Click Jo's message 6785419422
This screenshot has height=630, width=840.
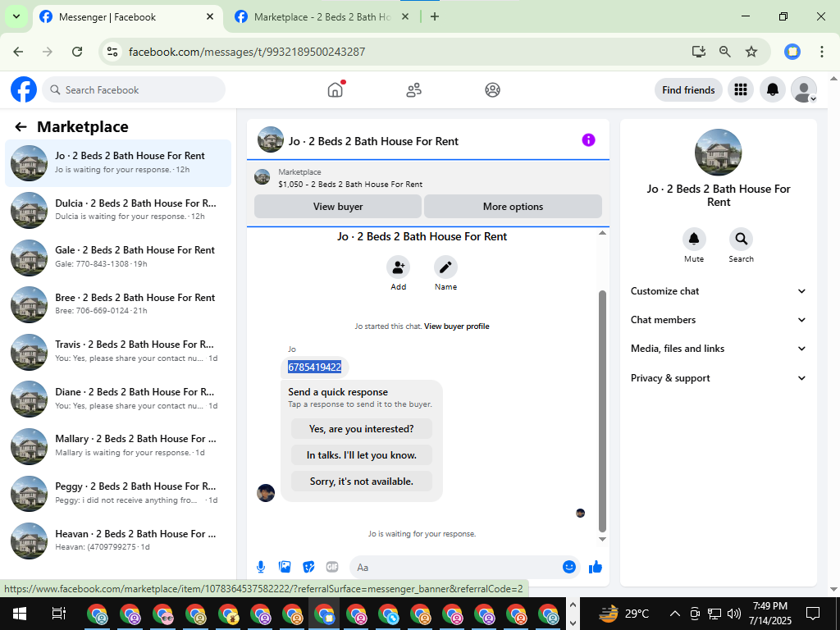(x=314, y=367)
